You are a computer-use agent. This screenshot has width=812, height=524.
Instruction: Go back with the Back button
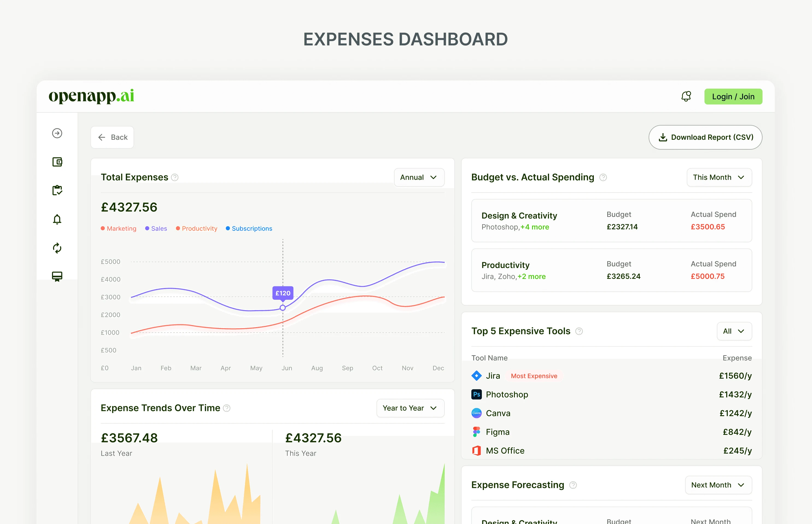(x=112, y=137)
